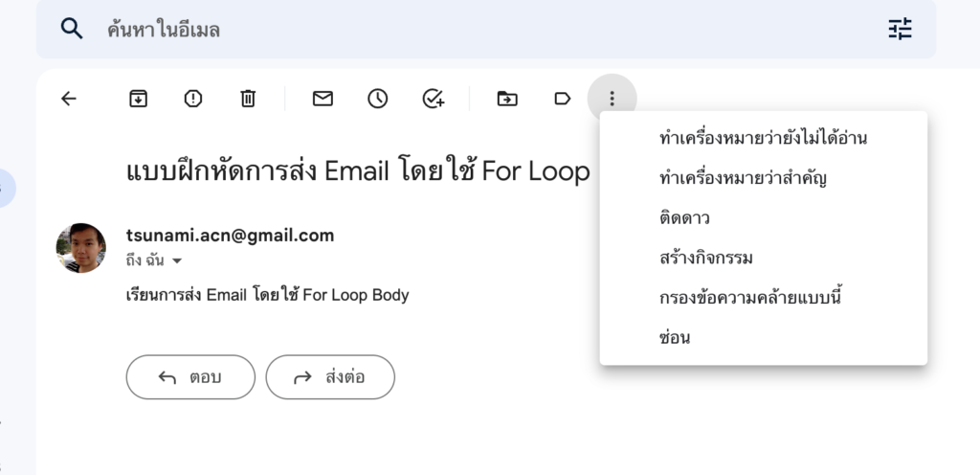
Task: Report email as spam
Action: 193,99
